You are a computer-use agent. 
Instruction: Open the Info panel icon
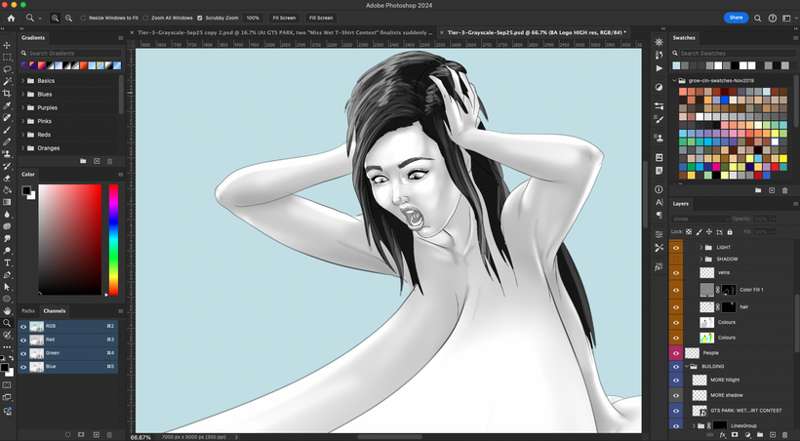coord(659,189)
